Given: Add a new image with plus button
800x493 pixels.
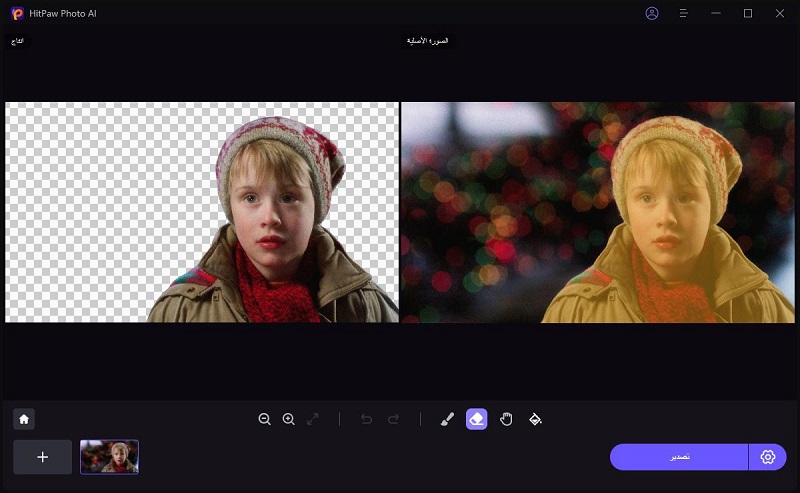Looking at the screenshot, I should pos(42,457).
